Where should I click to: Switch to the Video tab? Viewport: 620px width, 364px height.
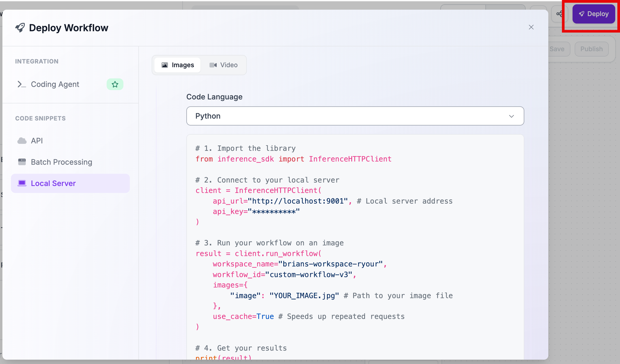pos(224,65)
